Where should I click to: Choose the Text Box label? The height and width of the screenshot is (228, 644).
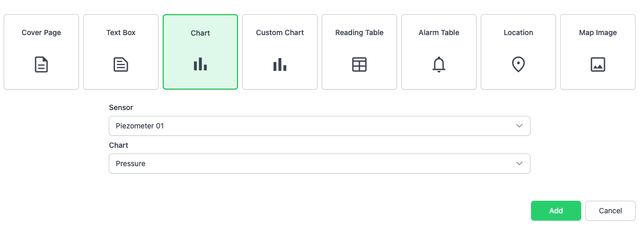tap(121, 32)
